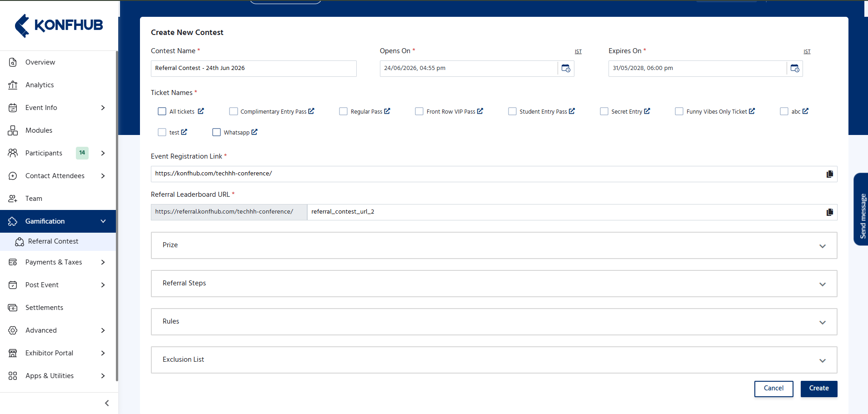The image size is (868, 414).
Task: Click the Contest Name input field
Action: coord(254,69)
